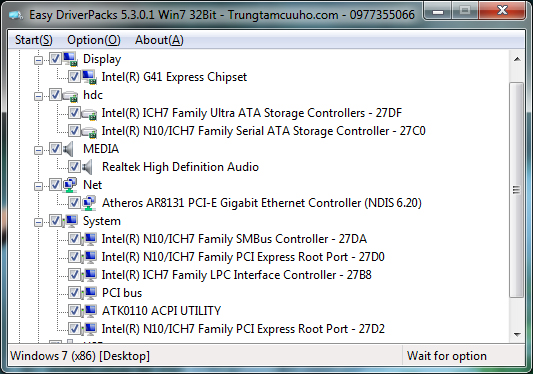The image size is (533, 374).
Task: Uncheck the System category checkbox
Action: pos(55,221)
